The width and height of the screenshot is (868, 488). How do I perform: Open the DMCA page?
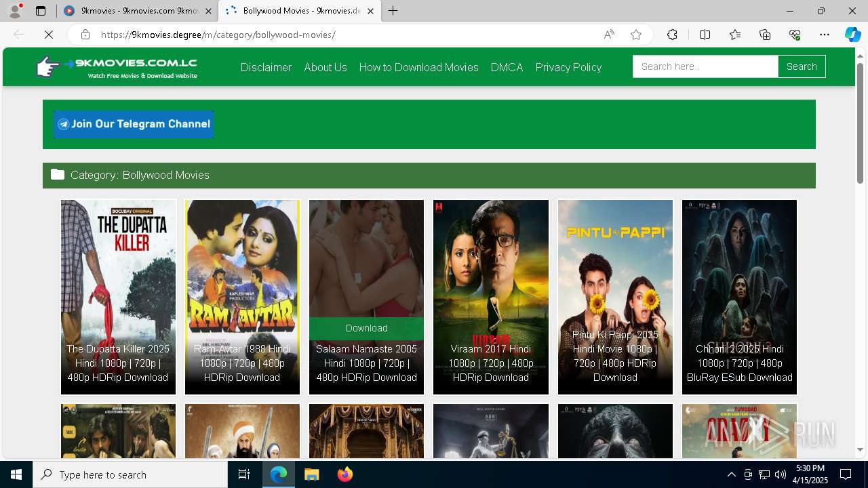(x=507, y=67)
